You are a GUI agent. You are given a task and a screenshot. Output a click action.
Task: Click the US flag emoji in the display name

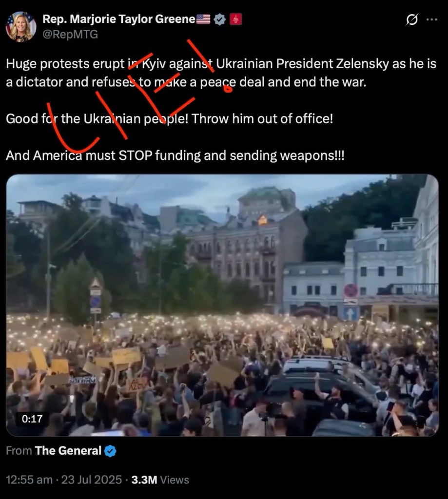[203, 19]
